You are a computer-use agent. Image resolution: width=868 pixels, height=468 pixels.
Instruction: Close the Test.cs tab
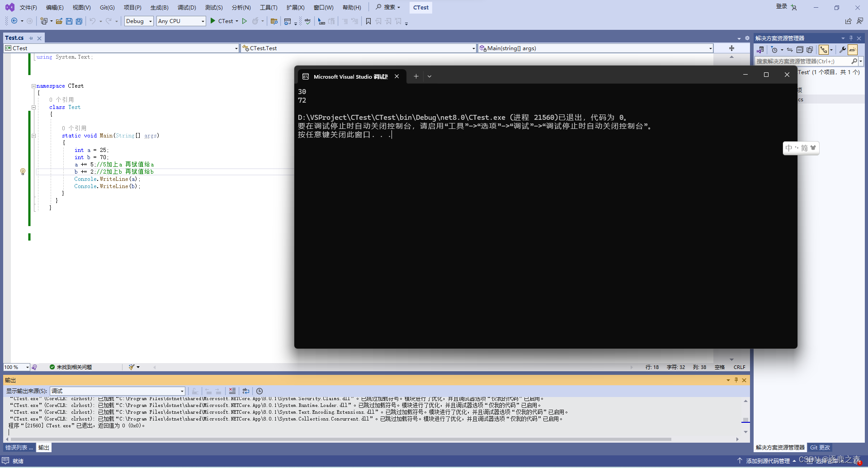[x=39, y=38]
